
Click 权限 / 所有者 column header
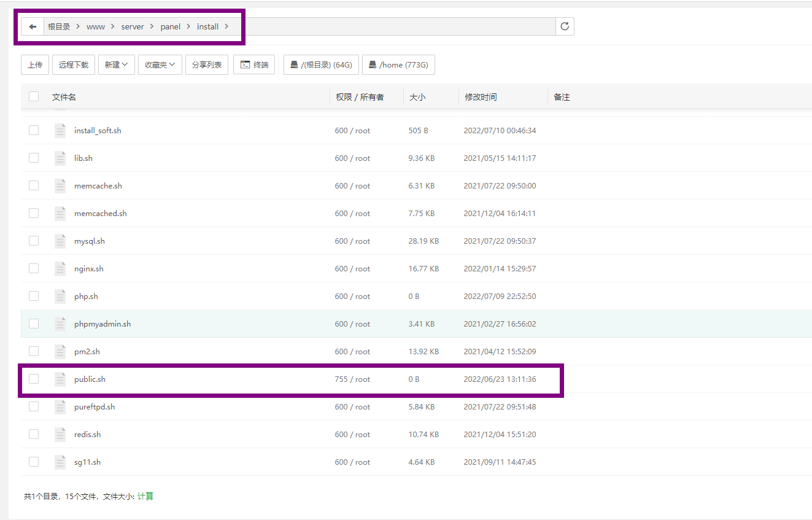pos(360,97)
